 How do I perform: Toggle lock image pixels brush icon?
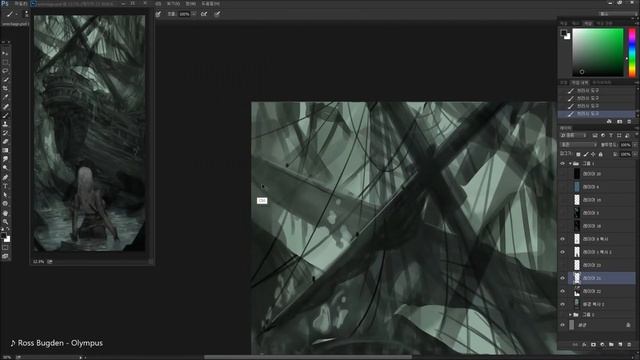586,154
